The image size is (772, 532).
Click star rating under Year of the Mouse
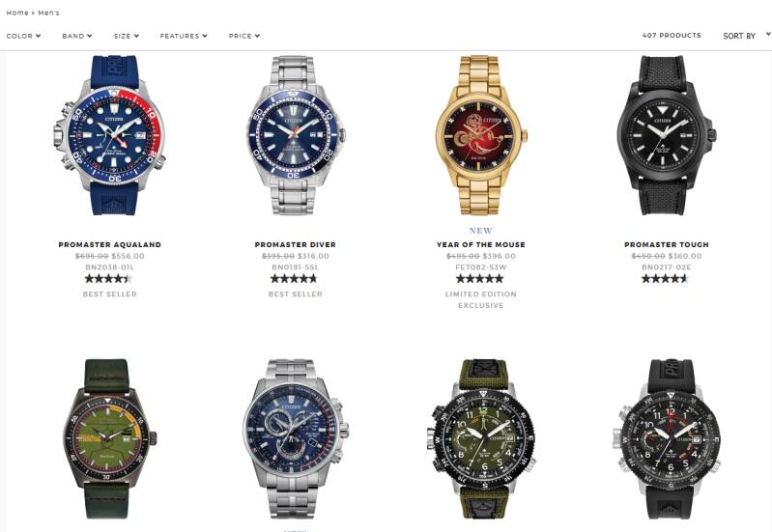coord(480,278)
